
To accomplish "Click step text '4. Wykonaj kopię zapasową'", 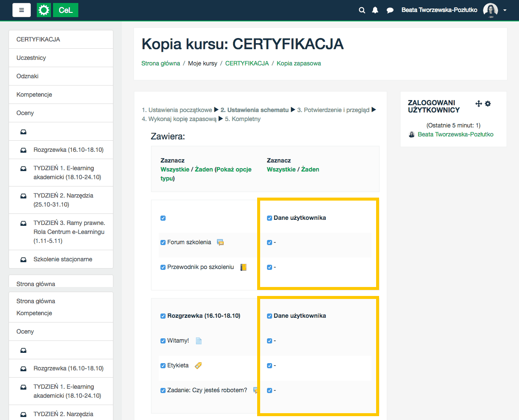I will 179,119.
